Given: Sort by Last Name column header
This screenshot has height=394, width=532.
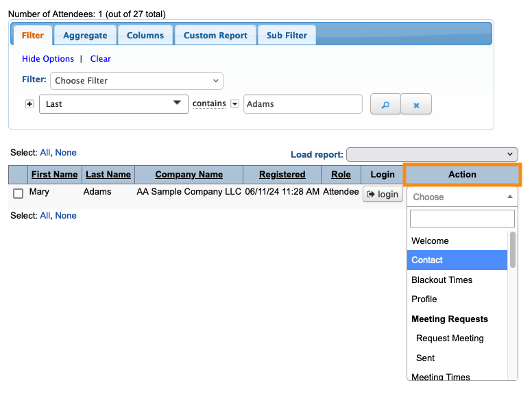Looking at the screenshot, I should point(108,175).
